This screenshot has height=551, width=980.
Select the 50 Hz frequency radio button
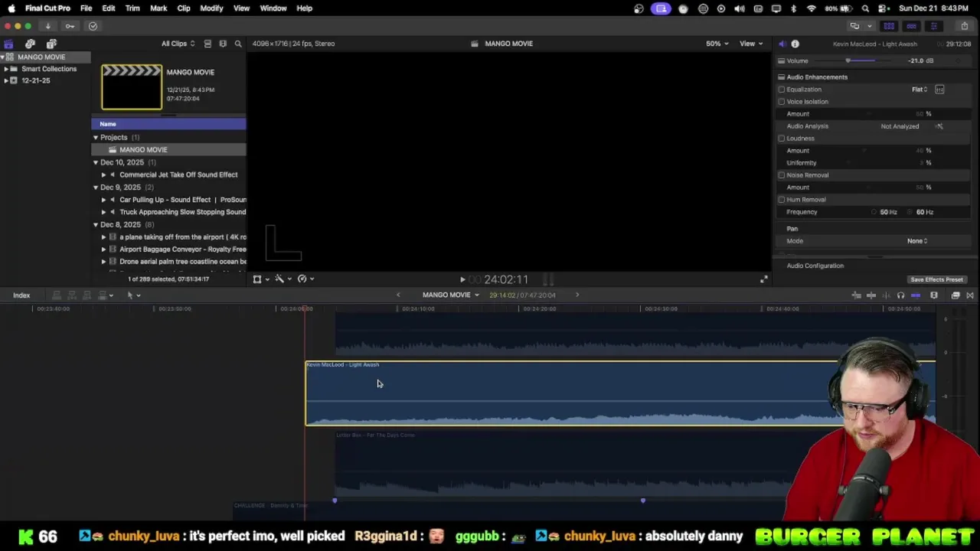(x=874, y=212)
